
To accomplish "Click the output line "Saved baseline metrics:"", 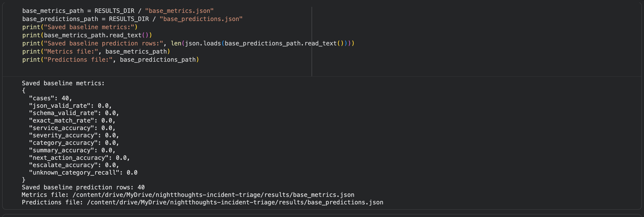I will coord(63,83).
